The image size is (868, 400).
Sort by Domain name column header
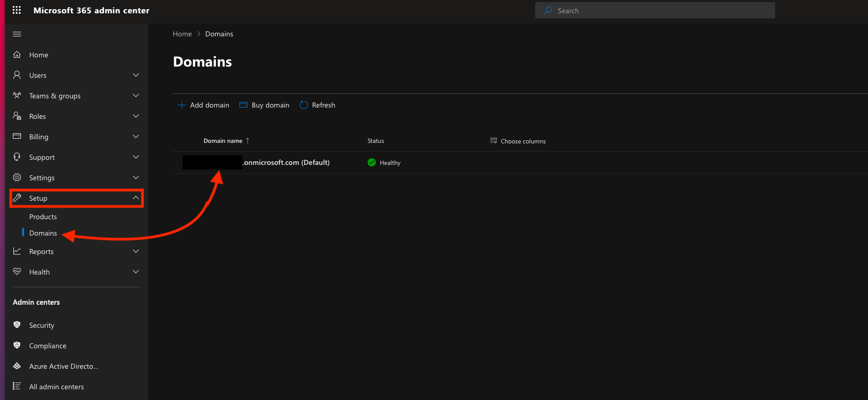click(223, 141)
